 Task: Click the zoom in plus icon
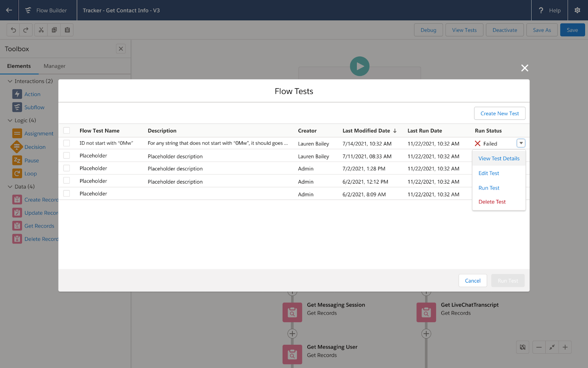click(565, 347)
